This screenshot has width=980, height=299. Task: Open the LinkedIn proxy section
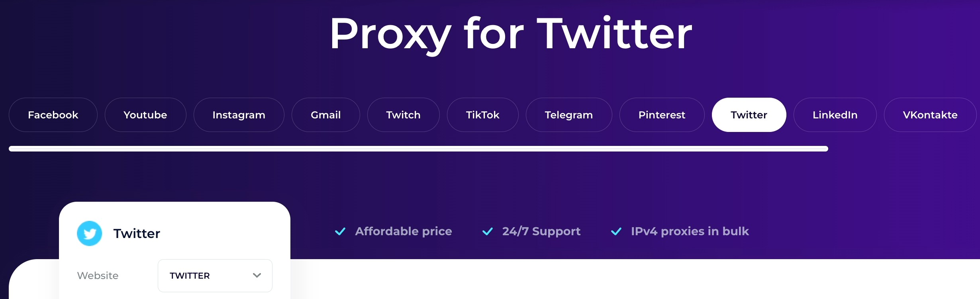click(x=835, y=115)
